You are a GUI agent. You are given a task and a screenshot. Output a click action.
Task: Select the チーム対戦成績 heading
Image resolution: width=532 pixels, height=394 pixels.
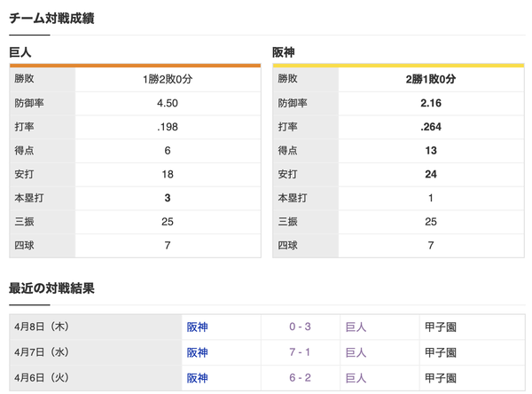[51, 18]
